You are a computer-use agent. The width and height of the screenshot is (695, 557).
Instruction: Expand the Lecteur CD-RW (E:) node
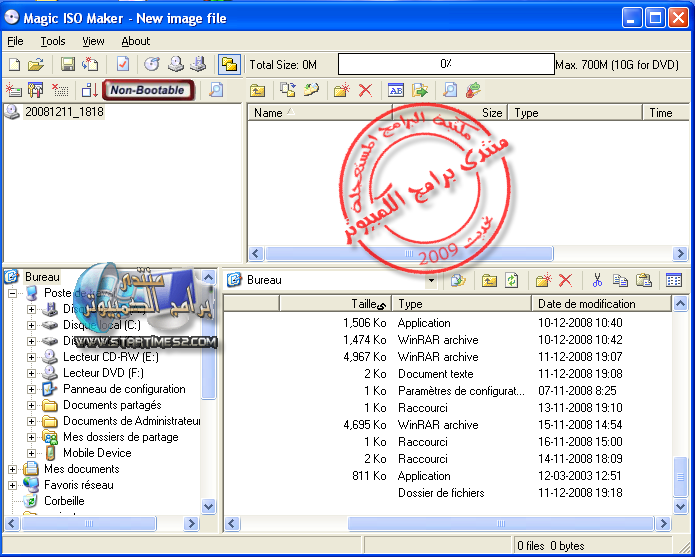pos(31,357)
